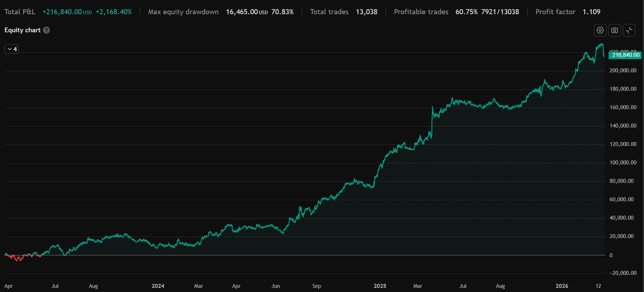Click the Total trades value 13,038
Viewport: 644px width, 292px height.
[367, 12]
